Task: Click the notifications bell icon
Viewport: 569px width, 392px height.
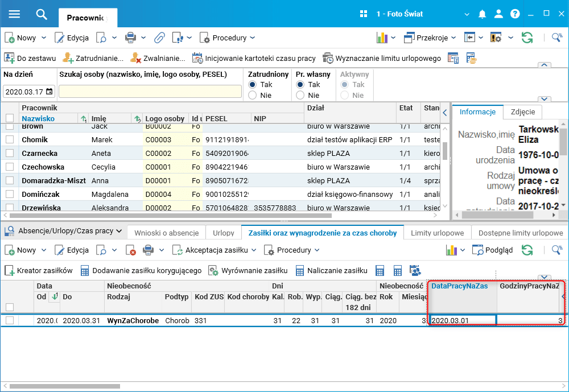Action: (x=483, y=14)
